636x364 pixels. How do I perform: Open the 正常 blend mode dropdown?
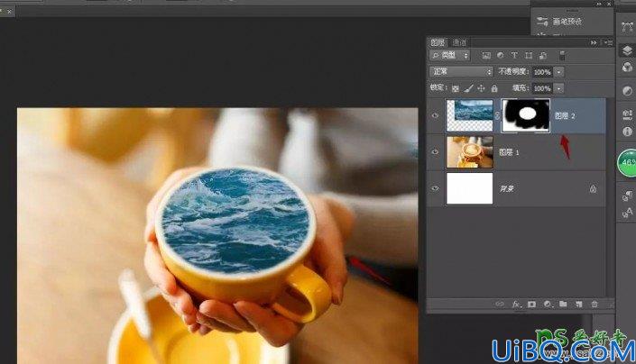[461, 72]
